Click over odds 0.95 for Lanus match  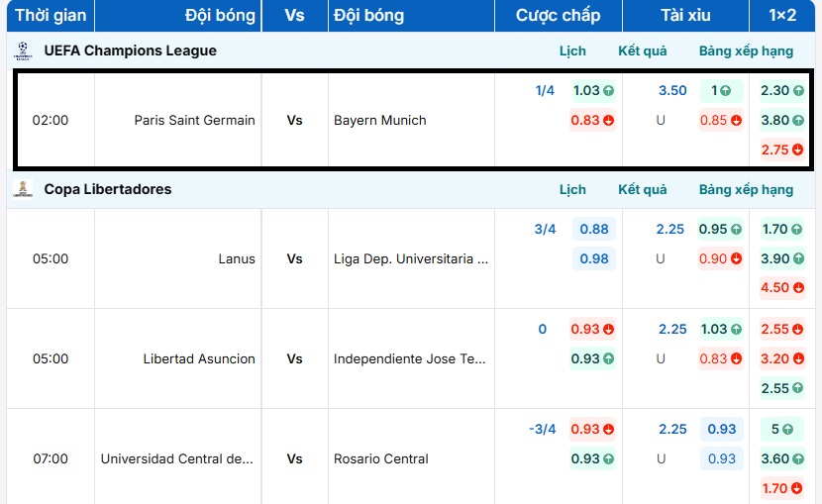720,229
